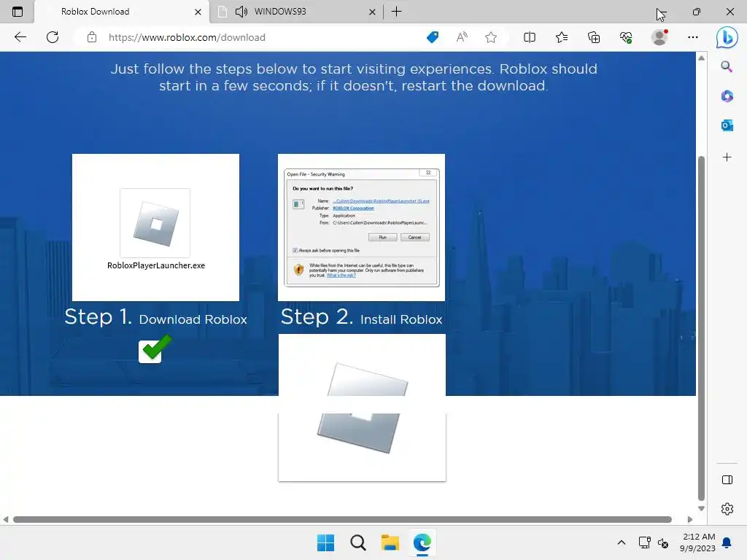
Task: Open Settings and more ellipsis menu
Action: pyautogui.click(x=693, y=37)
